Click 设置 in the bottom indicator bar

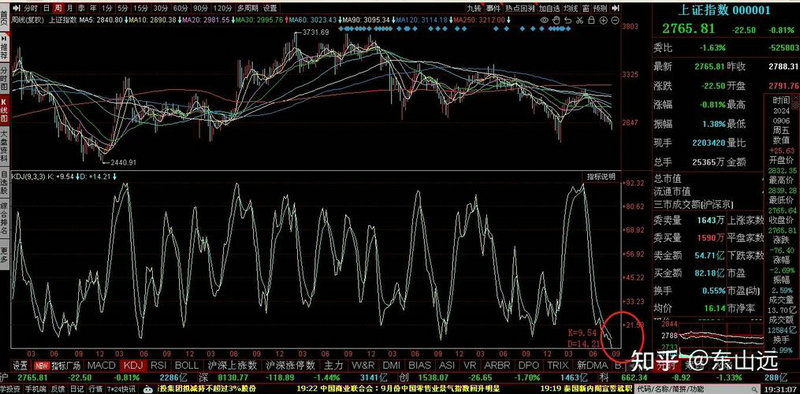(20, 365)
